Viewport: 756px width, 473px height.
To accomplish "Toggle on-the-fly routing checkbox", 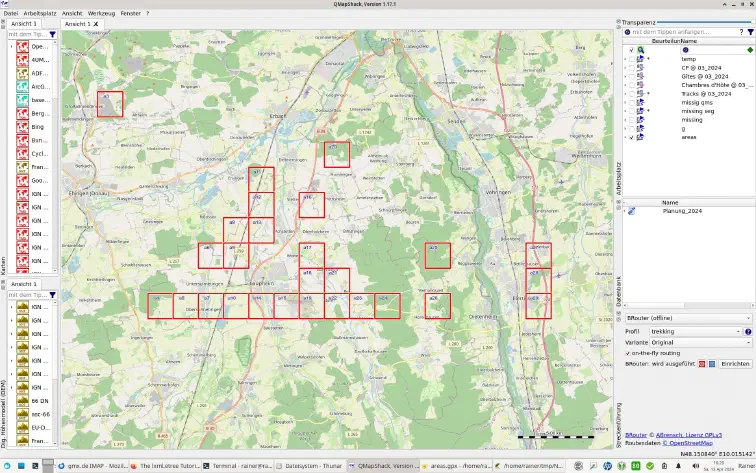I will (x=628, y=353).
